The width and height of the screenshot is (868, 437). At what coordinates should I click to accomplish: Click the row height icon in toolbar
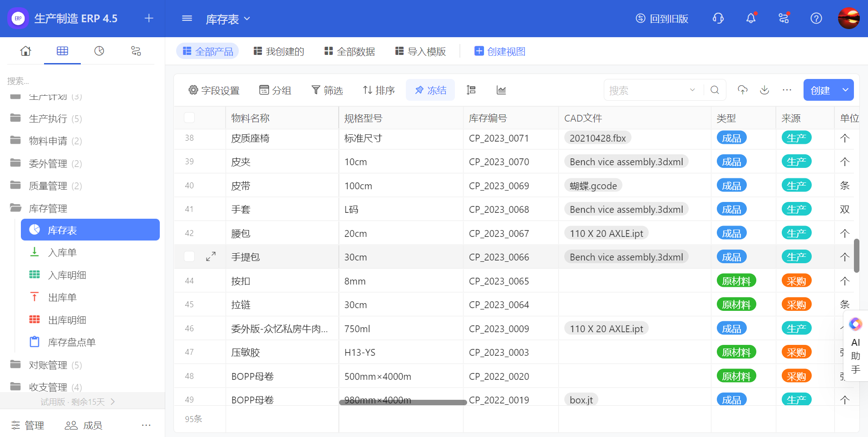(x=471, y=90)
